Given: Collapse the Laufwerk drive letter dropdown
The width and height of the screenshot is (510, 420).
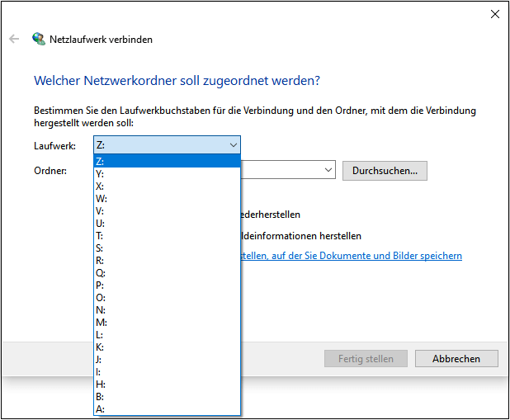Looking at the screenshot, I should (234, 145).
